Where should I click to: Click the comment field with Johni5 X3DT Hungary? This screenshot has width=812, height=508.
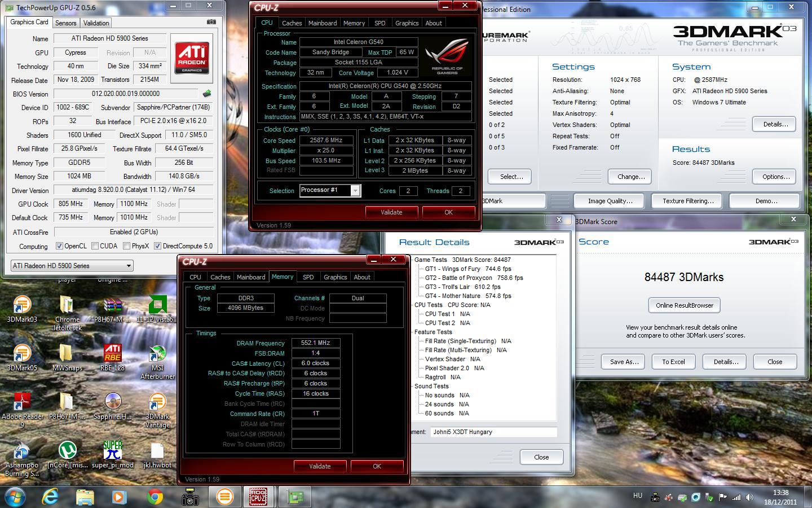click(493, 432)
